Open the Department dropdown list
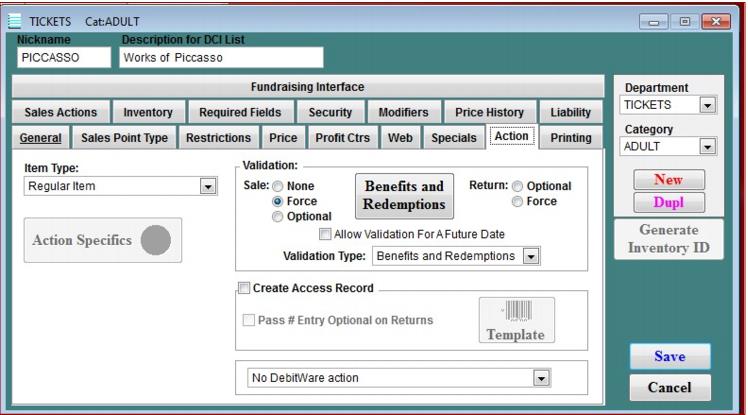748x415 pixels. coord(707,105)
